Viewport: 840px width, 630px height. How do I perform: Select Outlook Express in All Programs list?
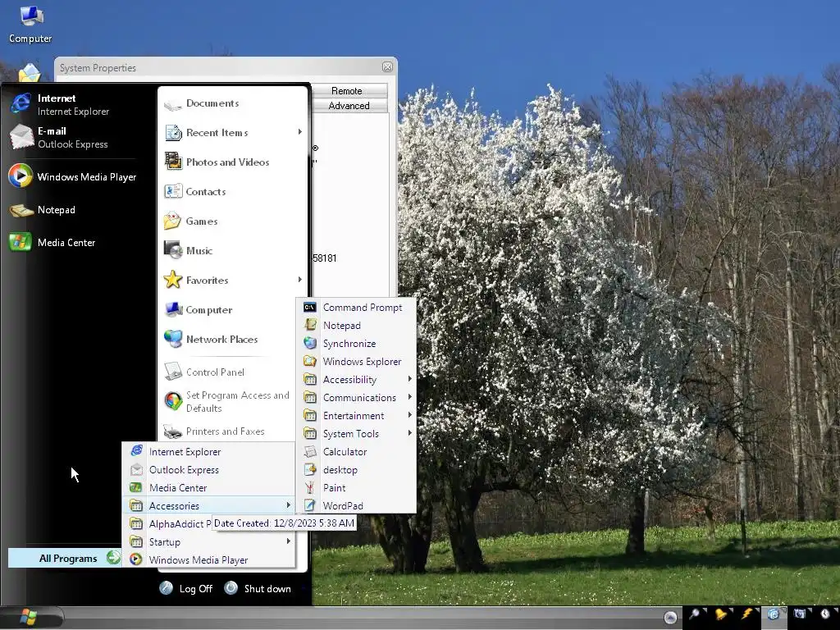[x=209, y=470]
